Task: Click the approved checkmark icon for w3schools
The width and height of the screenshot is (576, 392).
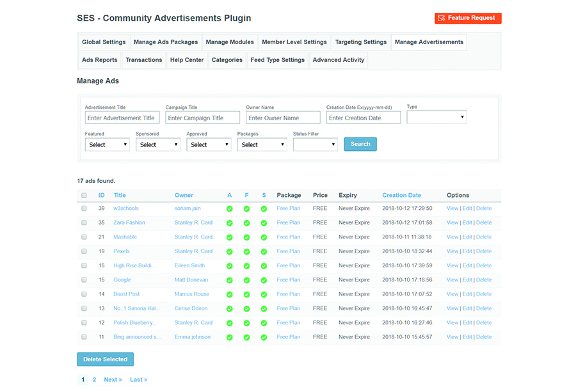Action: (x=230, y=208)
